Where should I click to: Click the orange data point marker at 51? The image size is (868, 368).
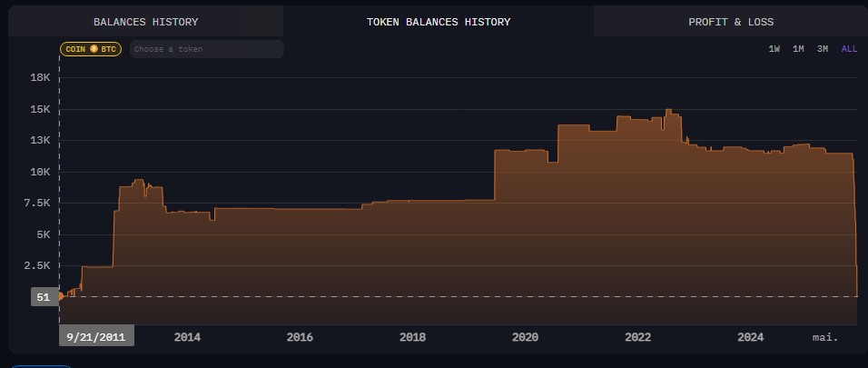click(60, 296)
